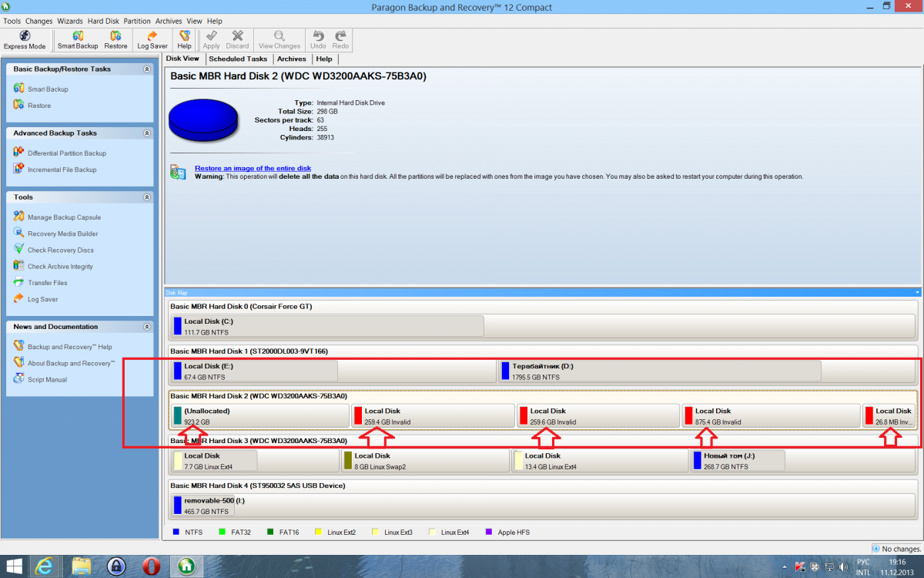Switch to the Scheduled Tasks tab
The image size is (924, 578).
pyautogui.click(x=238, y=59)
